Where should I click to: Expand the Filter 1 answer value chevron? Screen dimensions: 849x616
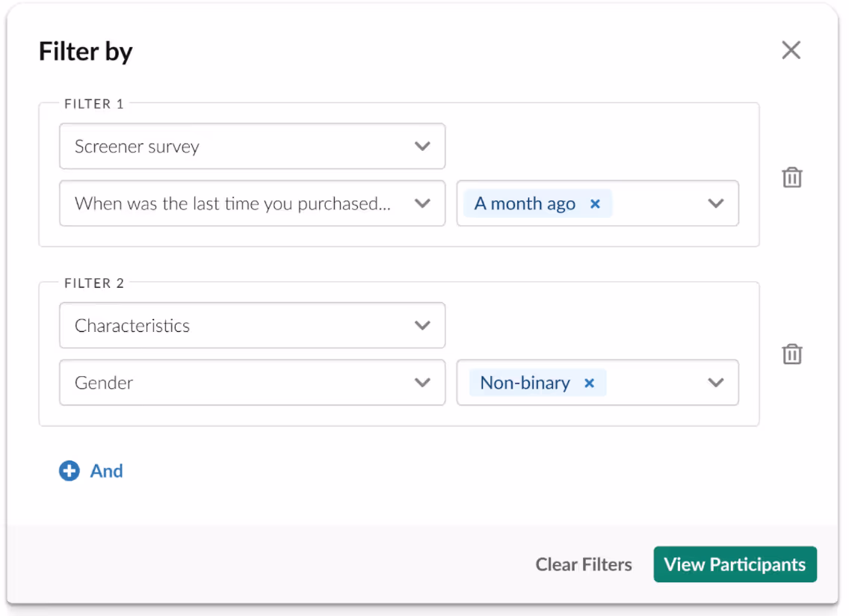point(716,203)
